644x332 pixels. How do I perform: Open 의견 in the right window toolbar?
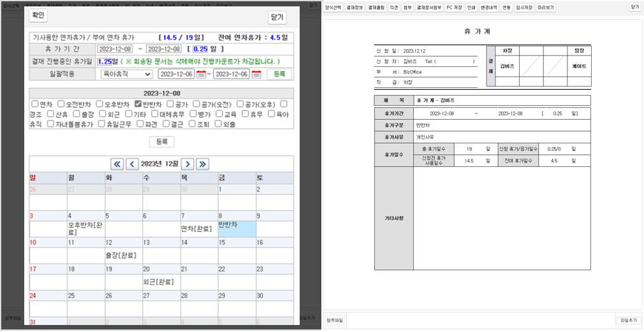click(x=394, y=8)
